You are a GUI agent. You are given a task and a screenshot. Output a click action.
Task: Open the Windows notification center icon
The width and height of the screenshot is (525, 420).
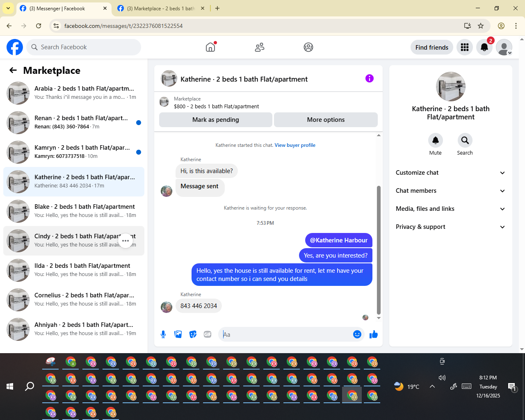pos(512,386)
